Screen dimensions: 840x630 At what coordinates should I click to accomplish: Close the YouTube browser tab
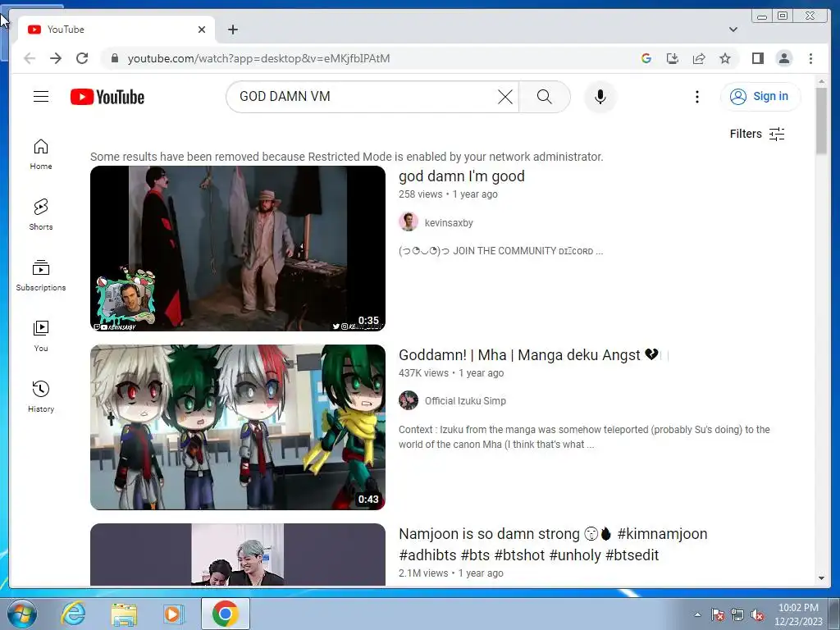point(202,30)
